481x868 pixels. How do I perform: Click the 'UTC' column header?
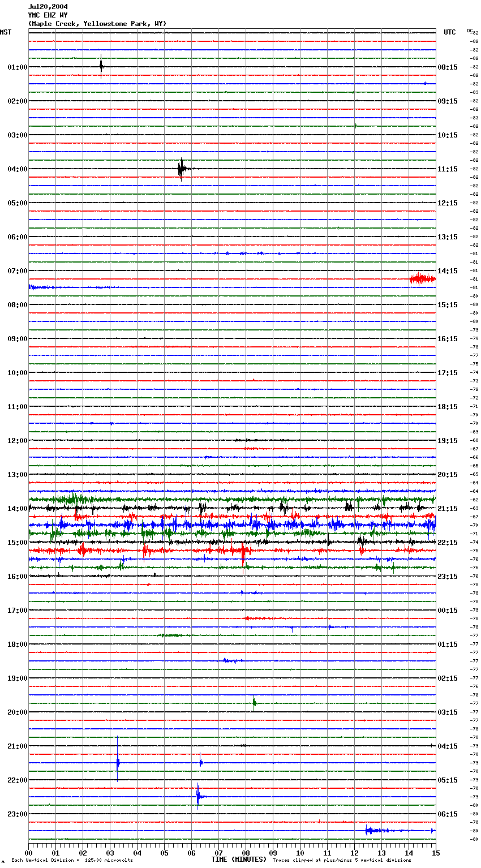click(450, 32)
